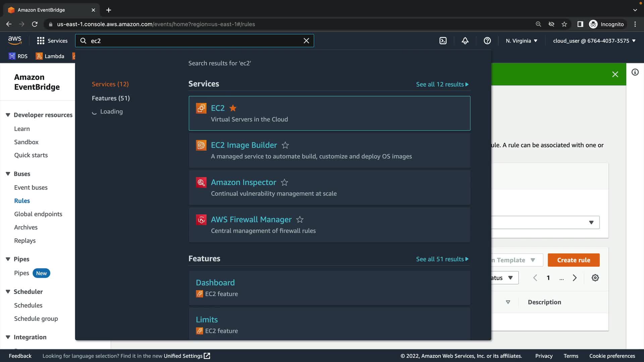The width and height of the screenshot is (644, 362).
Task: Click the AWS logo home icon
Action: pos(15,40)
